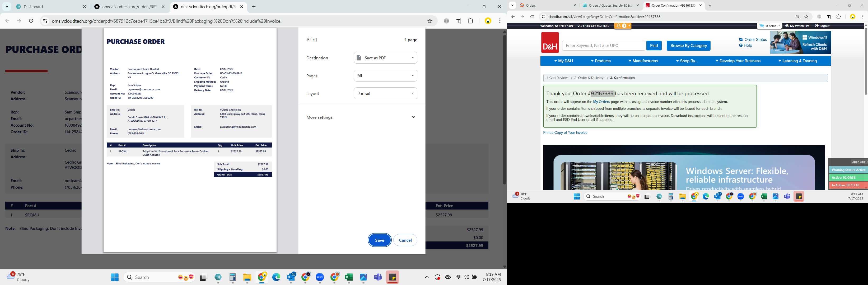Screen dimensions: 868x285
Task: Open File Explorer from the main taskbar
Action: [x=247, y=277]
